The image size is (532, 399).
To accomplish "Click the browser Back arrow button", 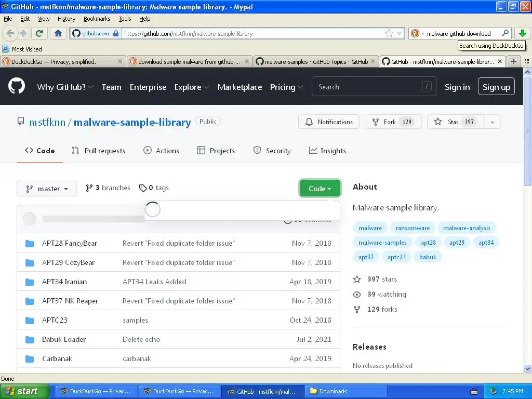I will coord(10,33).
